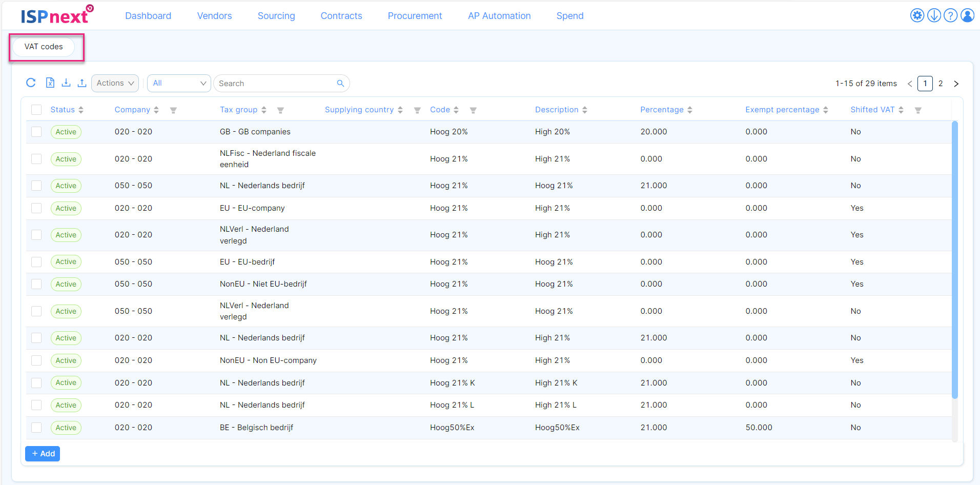Filter the Tax group column
Image resolution: width=980 pixels, height=485 pixels.
[x=280, y=110]
